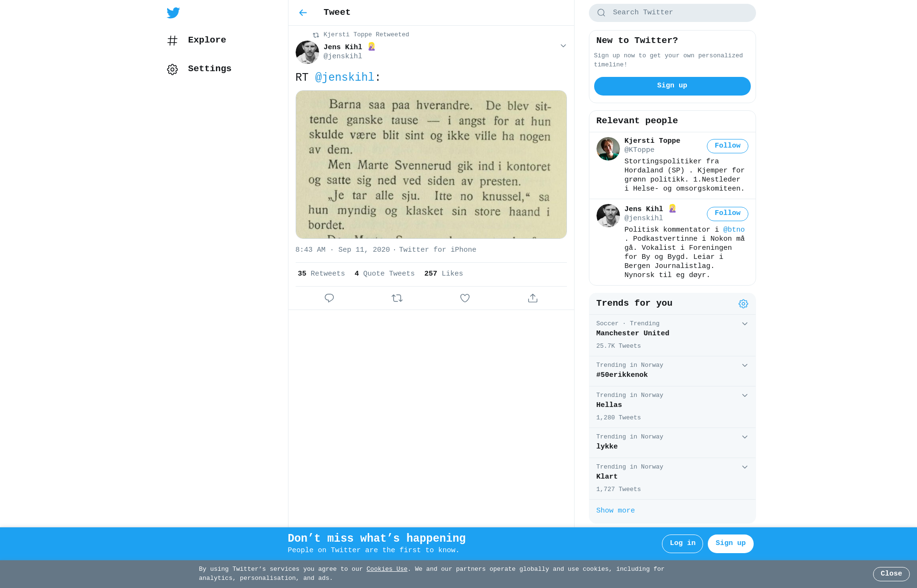The width and height of the screenshot is (917, 588).
Task: Click the Twitter bird logo
Action: [x=173, y=13]
